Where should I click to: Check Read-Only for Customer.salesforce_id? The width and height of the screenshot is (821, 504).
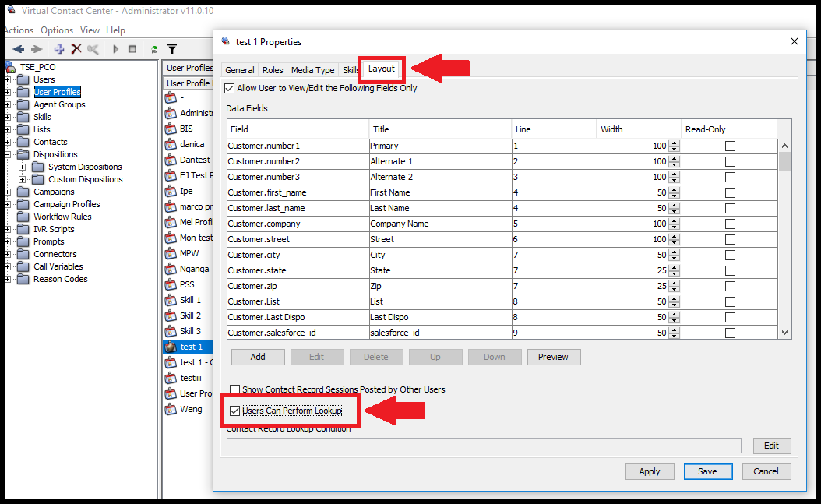pyautogui.click(x=730, y=333)
